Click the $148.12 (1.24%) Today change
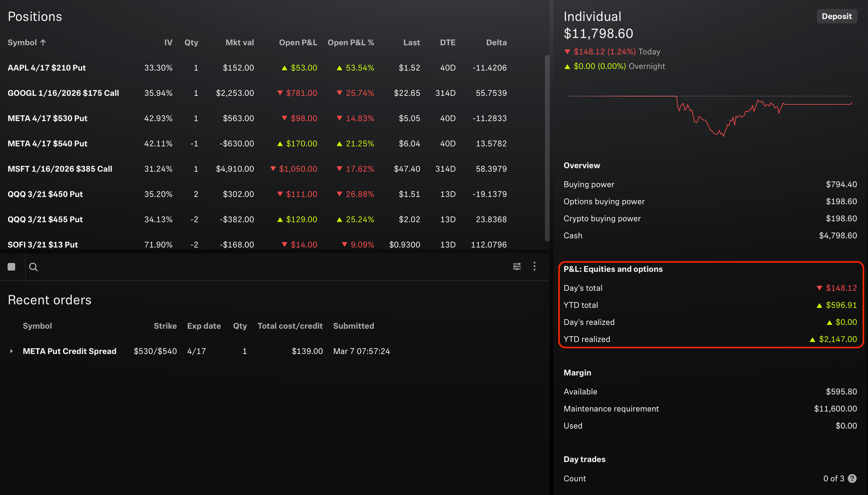This screenshot has height=495, width=868. [x=612, y=52]
